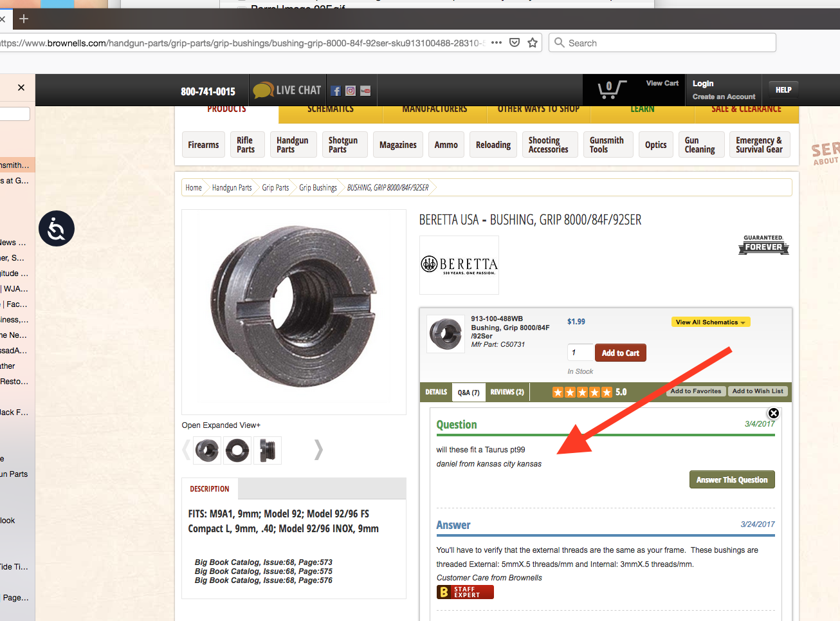Screen dimensions: 840x621
Task: Click the main bushing product image
Action: tap(294, 311)
